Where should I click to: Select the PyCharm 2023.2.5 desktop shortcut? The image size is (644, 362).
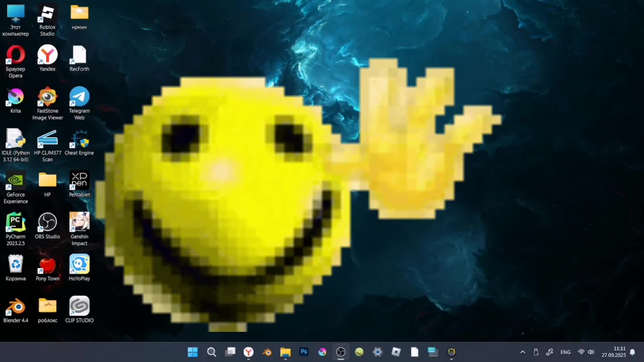15,230
